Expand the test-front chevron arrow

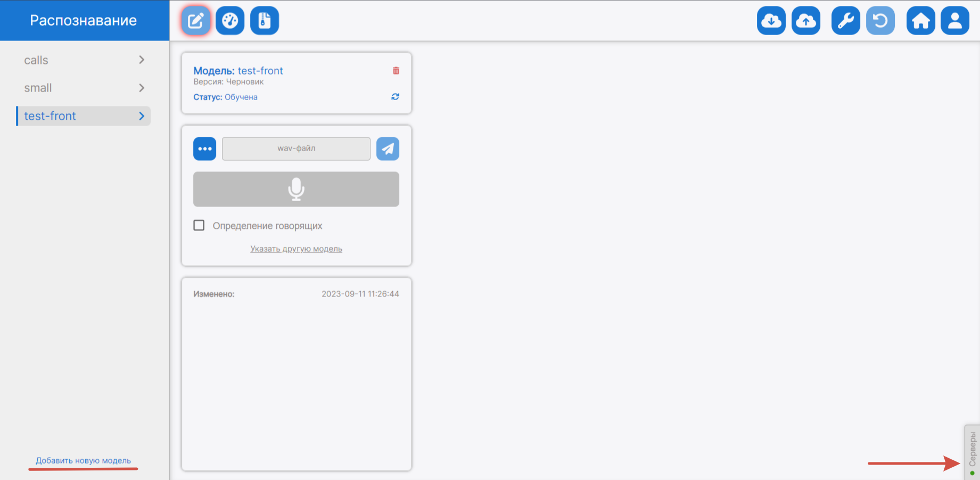pos(142,116)
